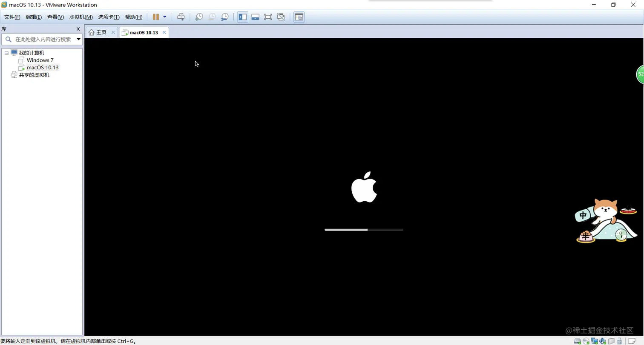Click the 半 half-width bowl icon
Viewport: 644px width, 345px height.
pos(586,237)
